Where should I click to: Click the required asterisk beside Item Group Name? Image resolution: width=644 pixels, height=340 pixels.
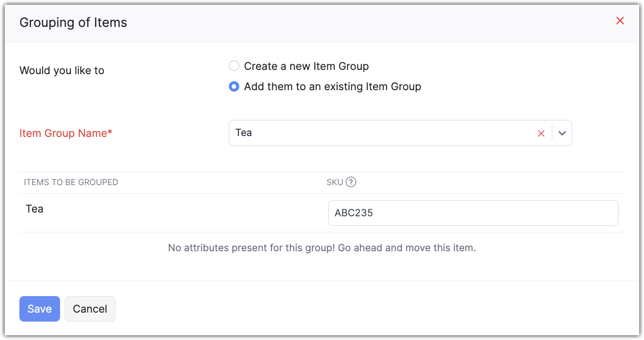[110, 133]
